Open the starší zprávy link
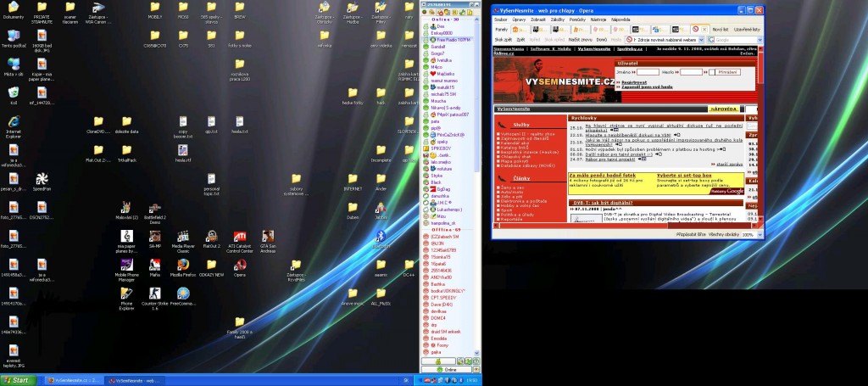 (x=729, y=165)
